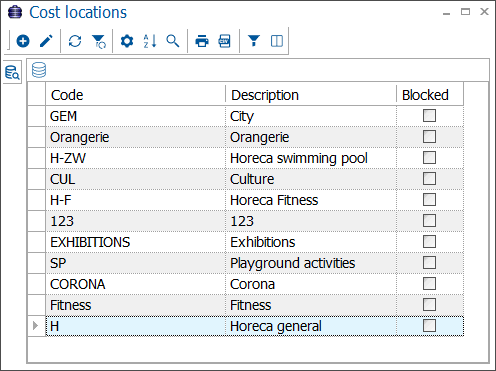496x371 pixels.
Task: Click the funnel filter icon
Action: [x=254, y=41]
